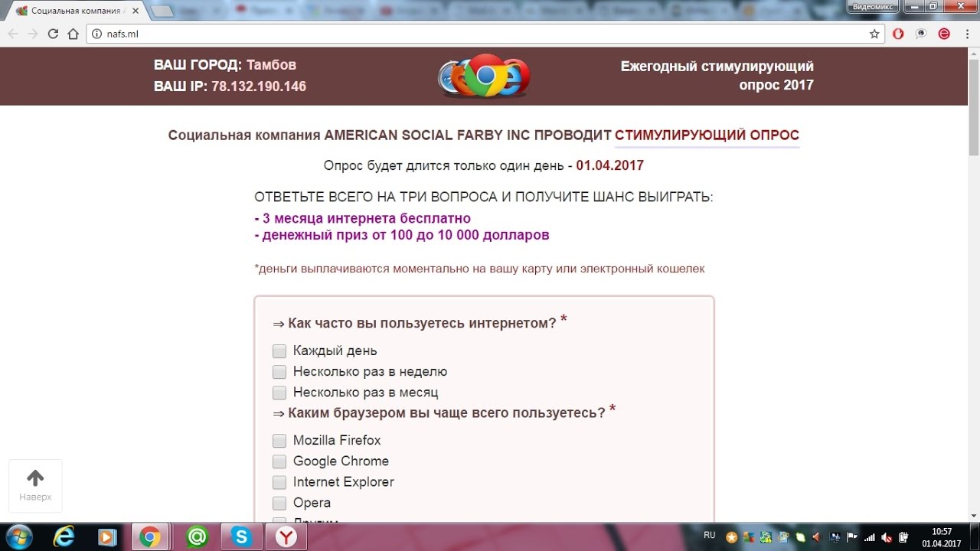Click the grey round extension icon
This screenshot has width=980, height=551.
tap(922, 34)
